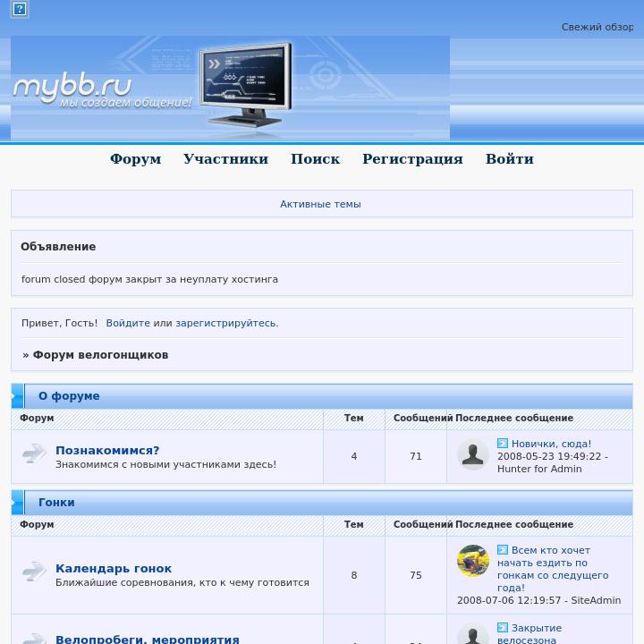Open the Велопробеги, мероприятия forum
The width and height of the screenshot is (644, 644).
(x=148, y=639)
